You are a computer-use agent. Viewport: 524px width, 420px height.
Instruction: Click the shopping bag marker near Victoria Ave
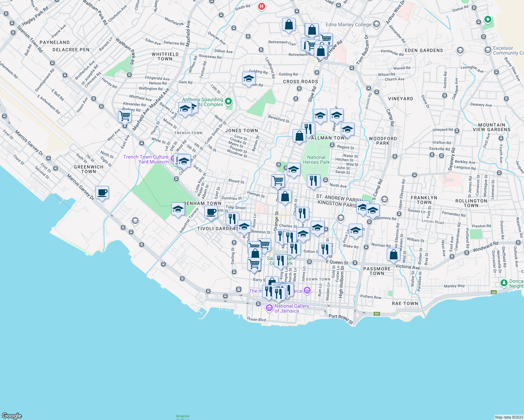393,255
